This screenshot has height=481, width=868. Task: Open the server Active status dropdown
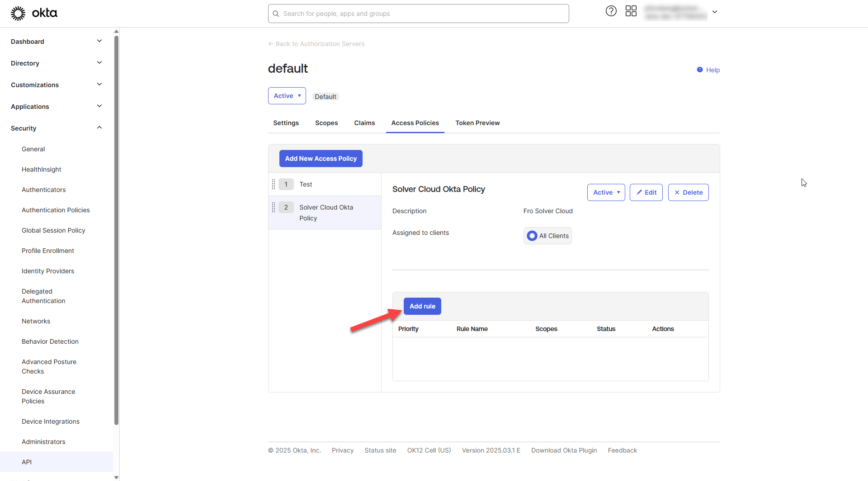(x=287, y=96)
